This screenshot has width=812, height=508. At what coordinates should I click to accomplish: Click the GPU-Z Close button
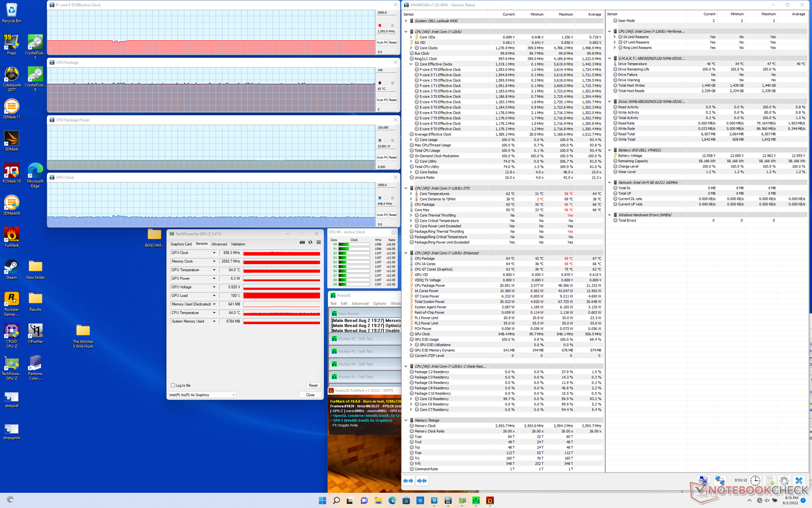tap(310, 395)
